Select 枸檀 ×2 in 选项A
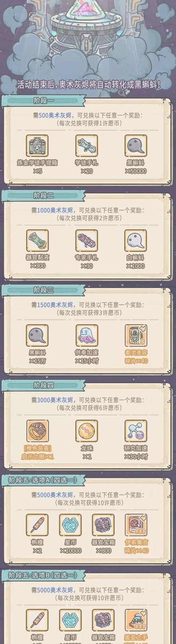 [37, 525]
